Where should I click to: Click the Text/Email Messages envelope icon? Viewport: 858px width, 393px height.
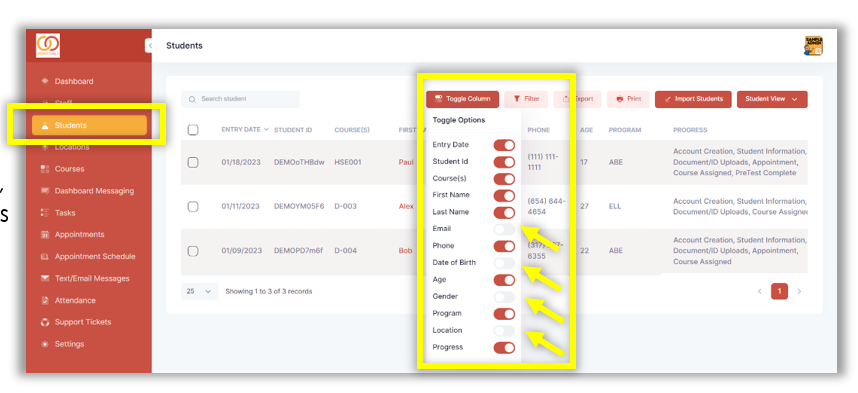click(x=45, y=279)
